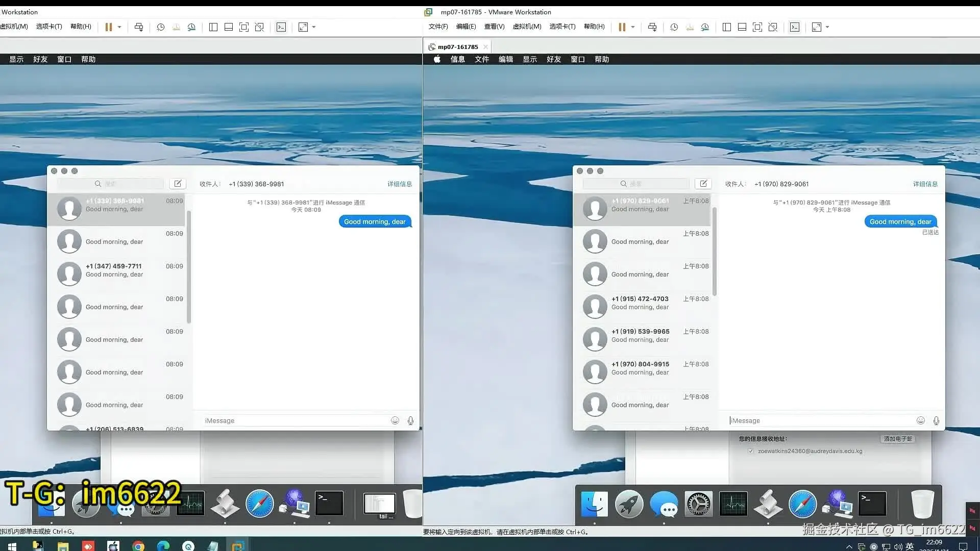
Task: Open Launchpad rocket in right VM dock
Action: pyautogui.click(x=629, y=504)
